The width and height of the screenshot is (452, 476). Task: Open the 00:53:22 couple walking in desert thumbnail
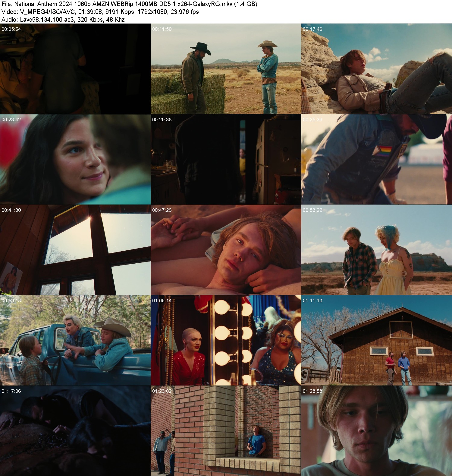(377, 250)
